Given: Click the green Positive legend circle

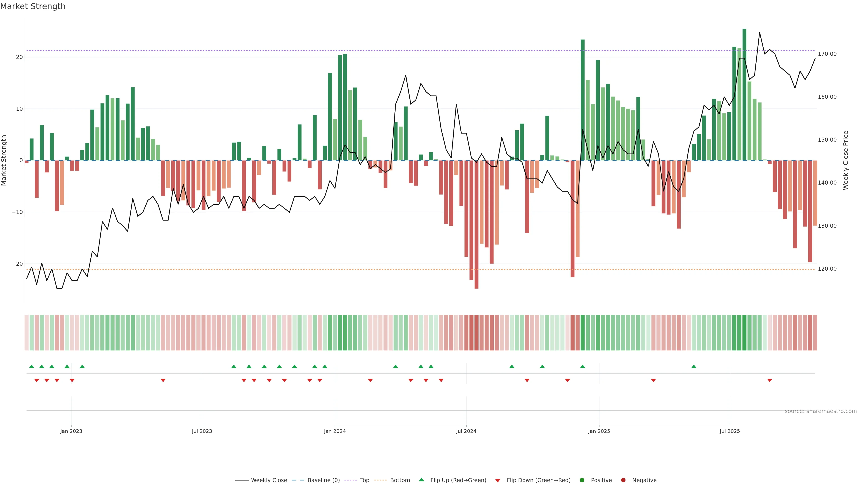Looking at the screenshot, I should point(582,480).
